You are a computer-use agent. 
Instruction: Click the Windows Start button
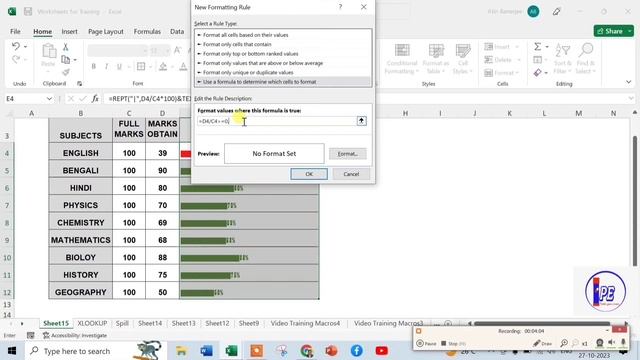pos(12,351)
